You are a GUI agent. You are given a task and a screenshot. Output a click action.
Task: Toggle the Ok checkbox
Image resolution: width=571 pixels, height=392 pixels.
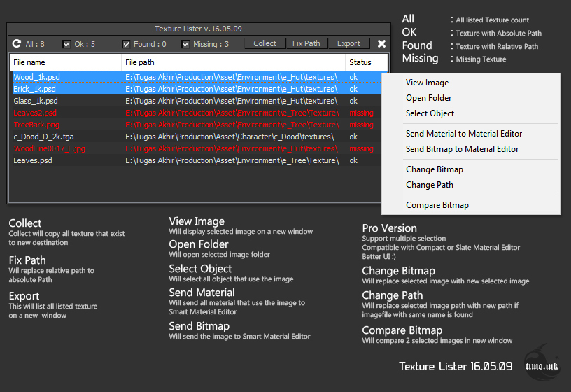[x=66, y=44]
